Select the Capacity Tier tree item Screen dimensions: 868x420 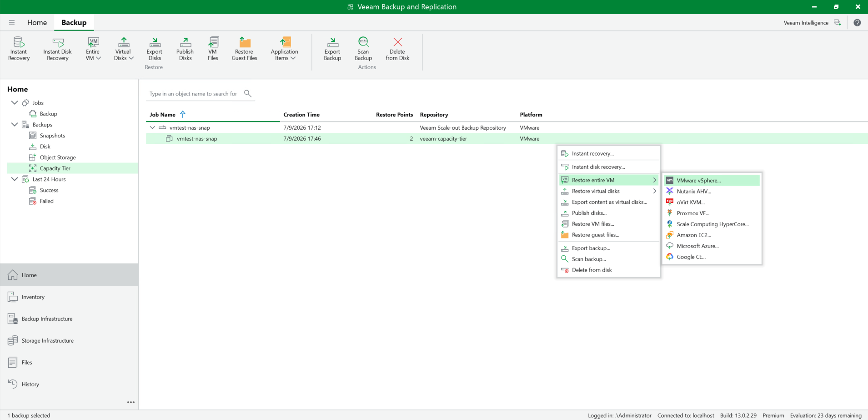pos(73,168)
